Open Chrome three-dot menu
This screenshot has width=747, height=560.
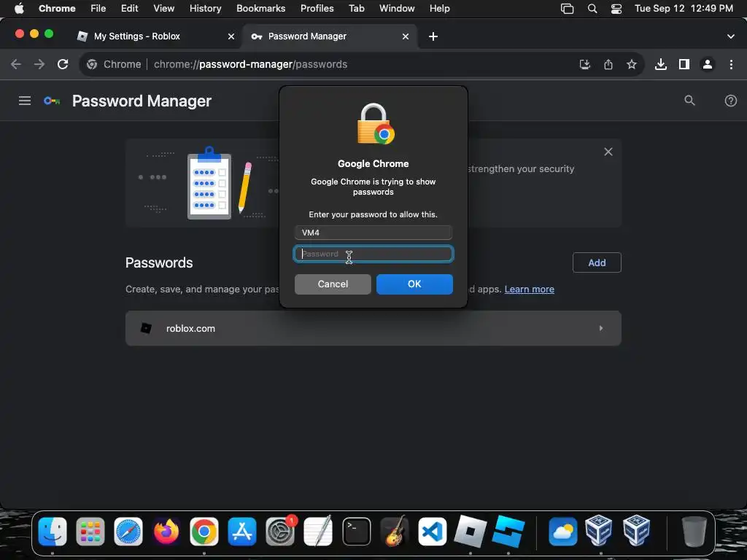pos(731,64)
